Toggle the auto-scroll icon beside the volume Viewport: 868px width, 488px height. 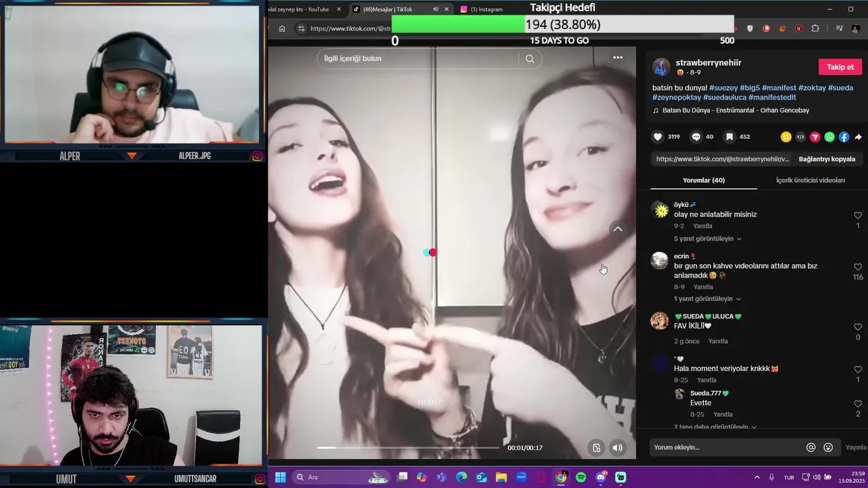[x=596, y=447]
